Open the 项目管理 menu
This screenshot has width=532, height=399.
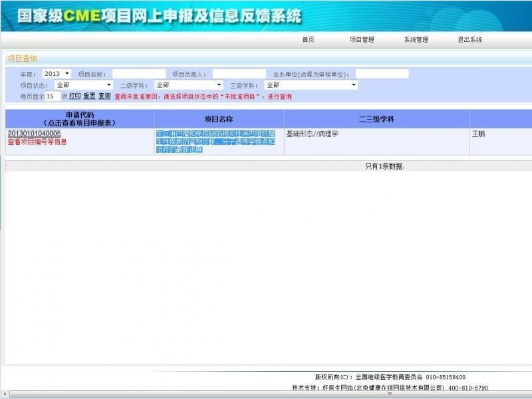[362, 40]
